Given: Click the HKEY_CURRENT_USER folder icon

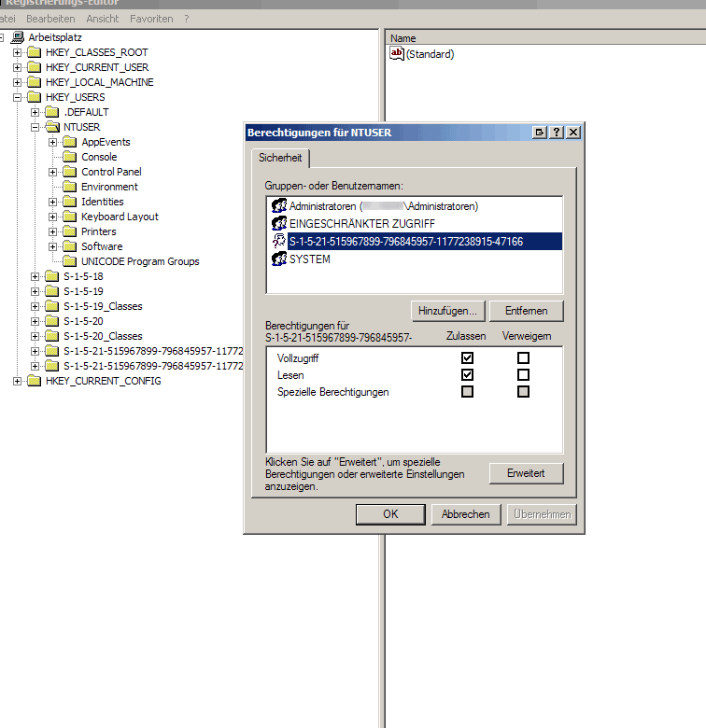Looking at the screenshot, I should click(35, 67).
